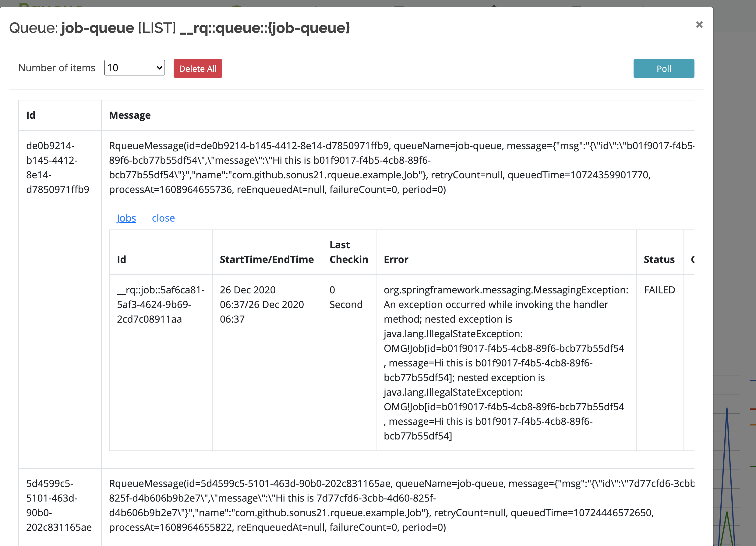Click the Delete All button
756x546 pixels.
point(198,68)
